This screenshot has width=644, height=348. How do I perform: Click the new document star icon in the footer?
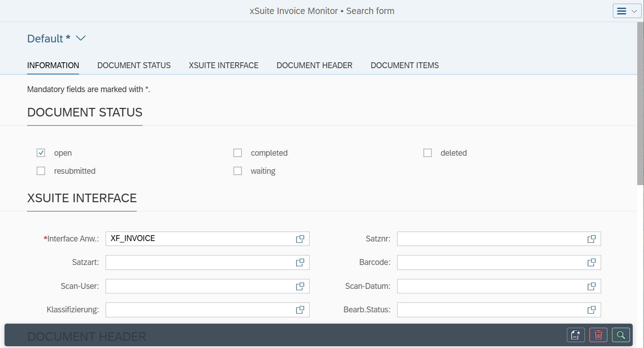575,335
